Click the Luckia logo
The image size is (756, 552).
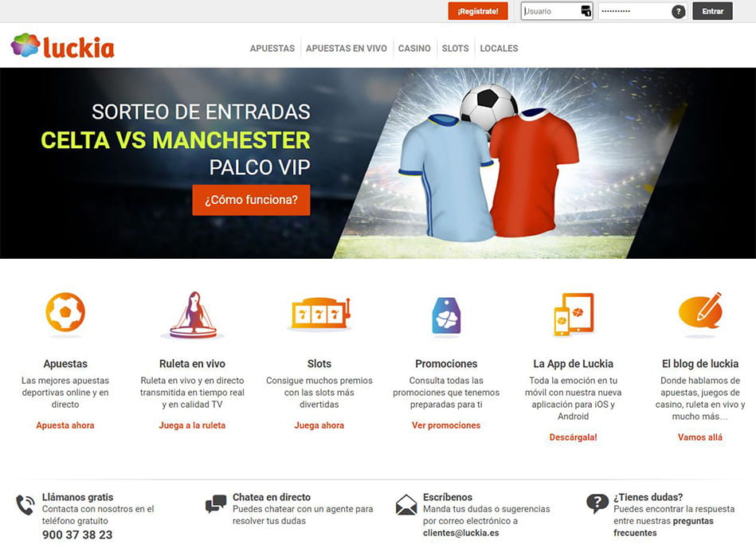tap(63, 46)
